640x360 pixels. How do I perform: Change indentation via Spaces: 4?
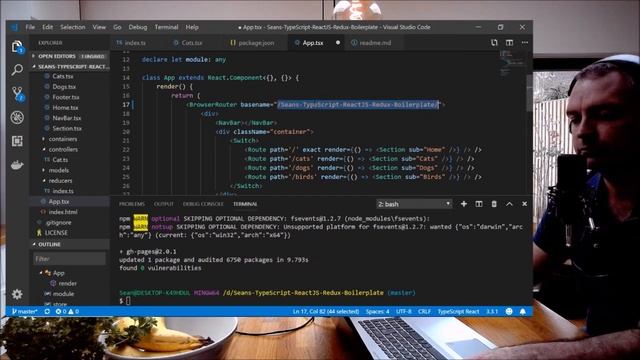click(377, 311)
